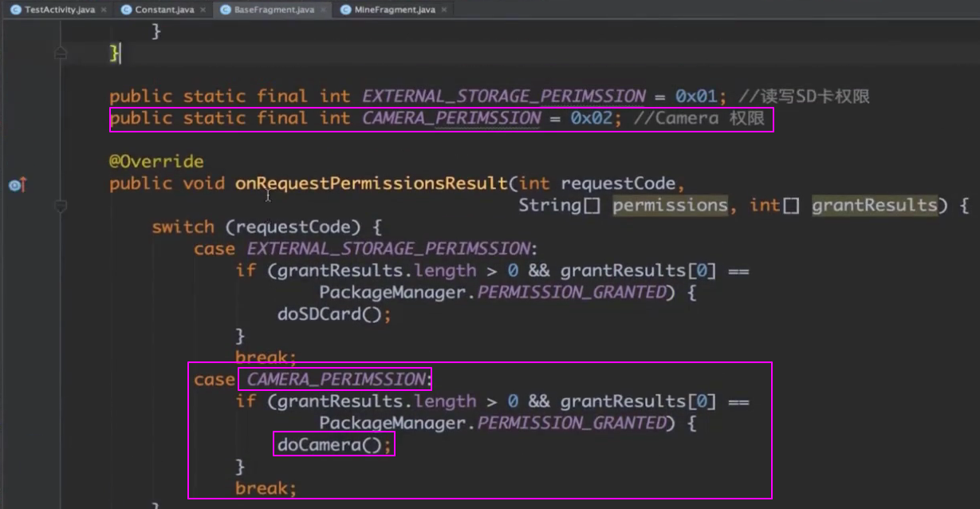Click the doCamera() method call
Screen dimensions: 980x509
point(330,445)
